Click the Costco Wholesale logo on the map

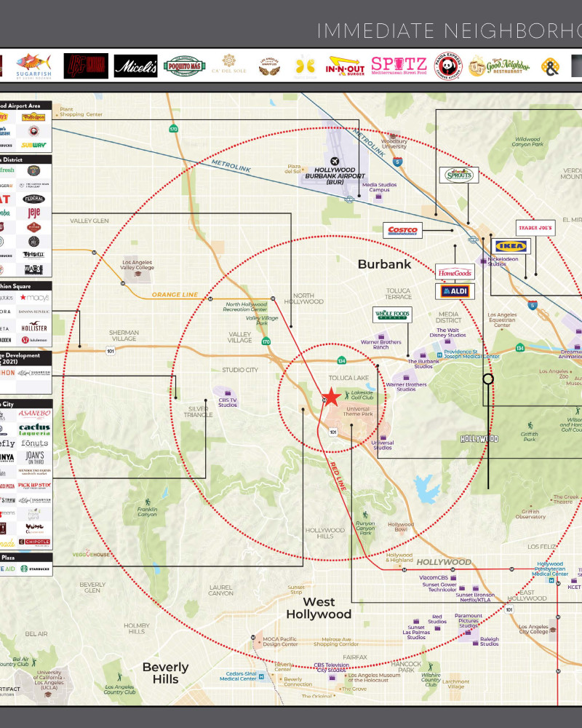pos(403,231)
